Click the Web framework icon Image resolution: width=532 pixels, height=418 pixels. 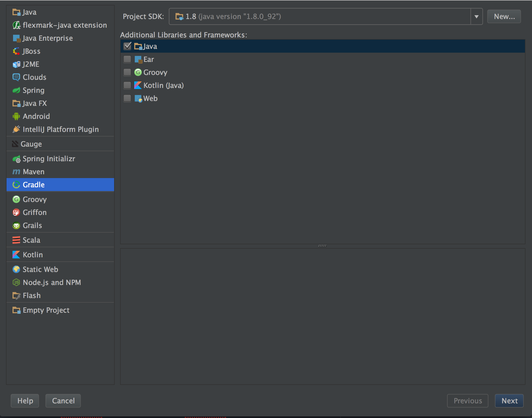click(x=138, y=99)
